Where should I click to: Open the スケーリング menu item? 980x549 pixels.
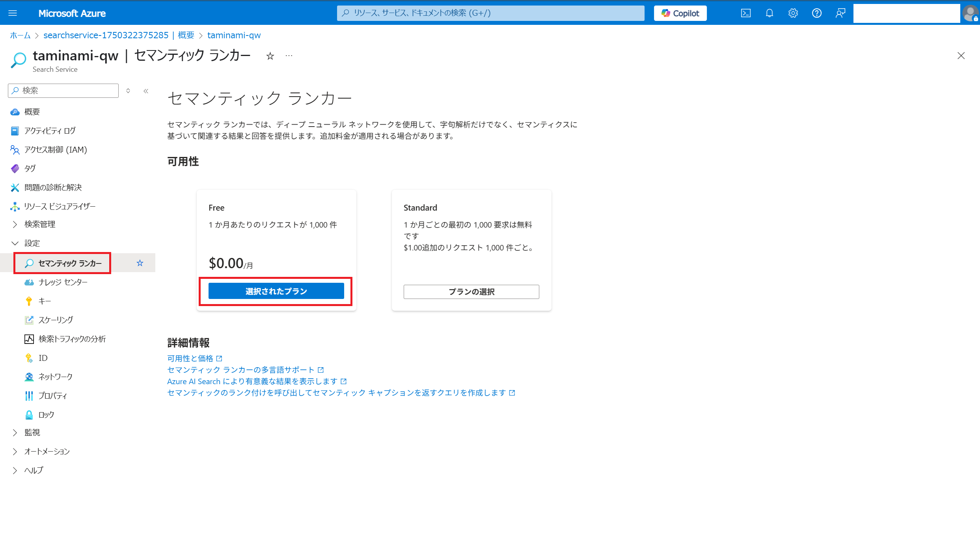click(x=56, y=320)
